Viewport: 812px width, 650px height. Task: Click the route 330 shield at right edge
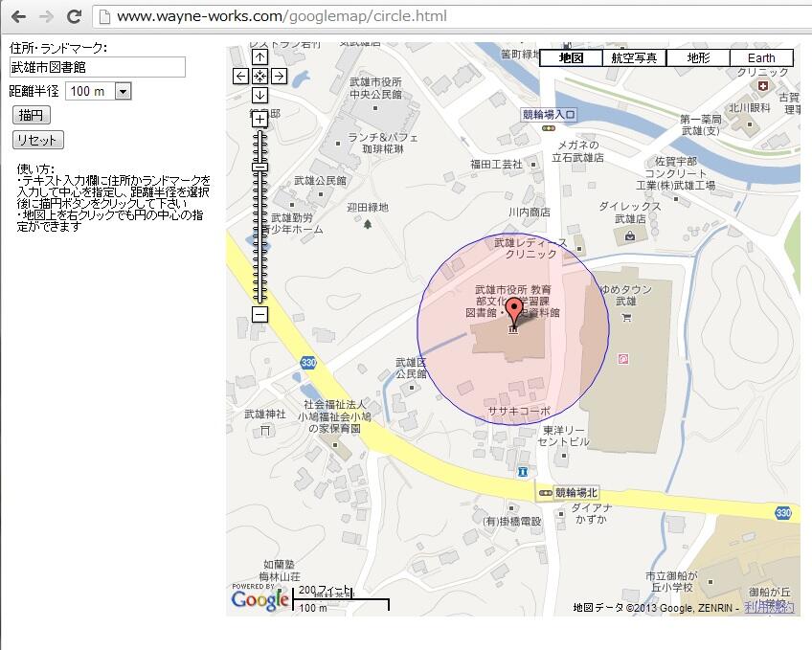click(x=783, y=512)
